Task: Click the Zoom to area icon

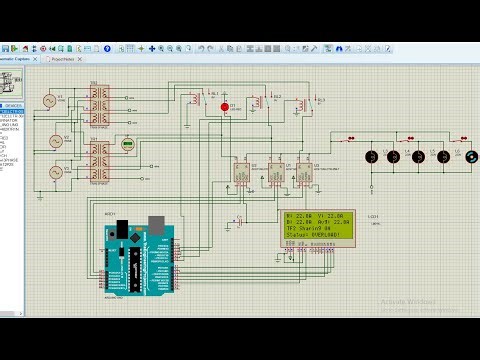Action: pyautogui.click(x=188, y=49)
